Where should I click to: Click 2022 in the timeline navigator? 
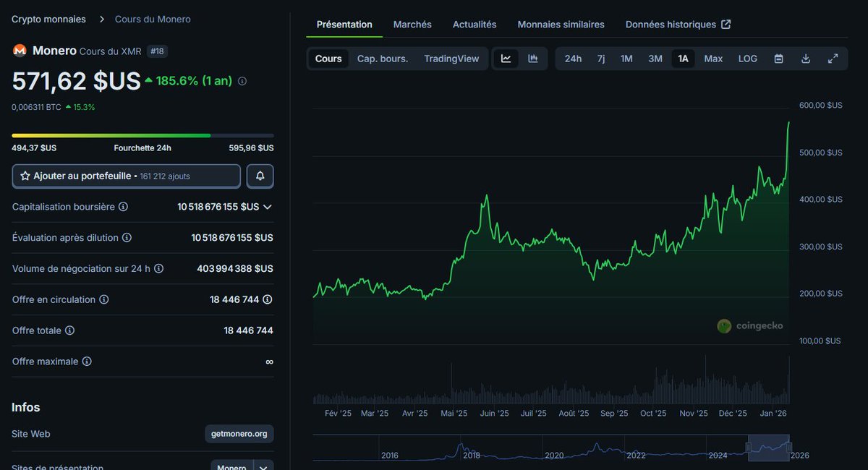[x=637, y=456]
